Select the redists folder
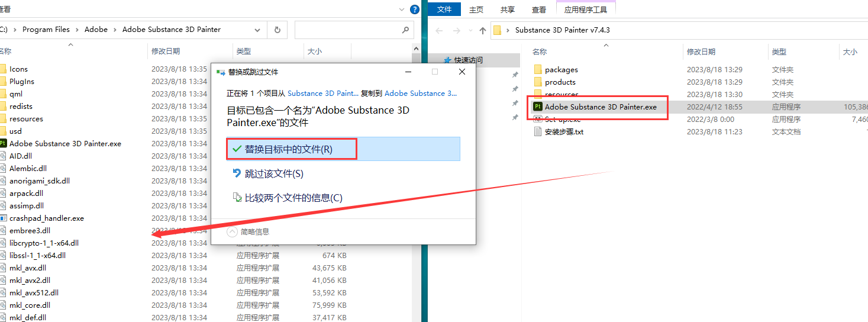 (21, 107)
